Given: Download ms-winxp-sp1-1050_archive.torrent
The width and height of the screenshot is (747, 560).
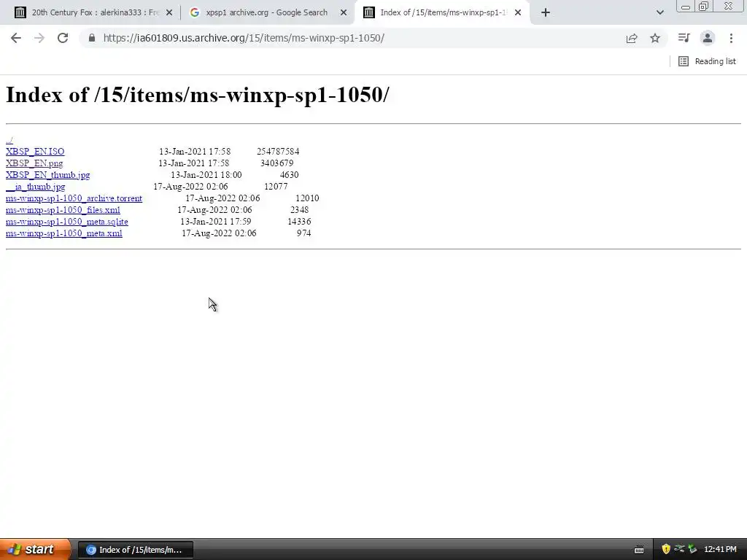Looking at the screenshot, I should (74, 198).
